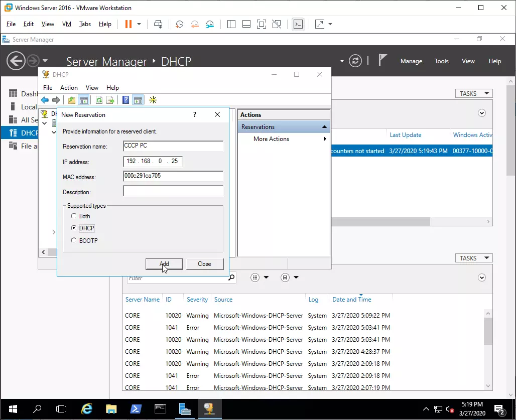The height and width of the screenshot is (420, 516).
Task: Toggle the DHCP action pane icon
Action: 138,100
